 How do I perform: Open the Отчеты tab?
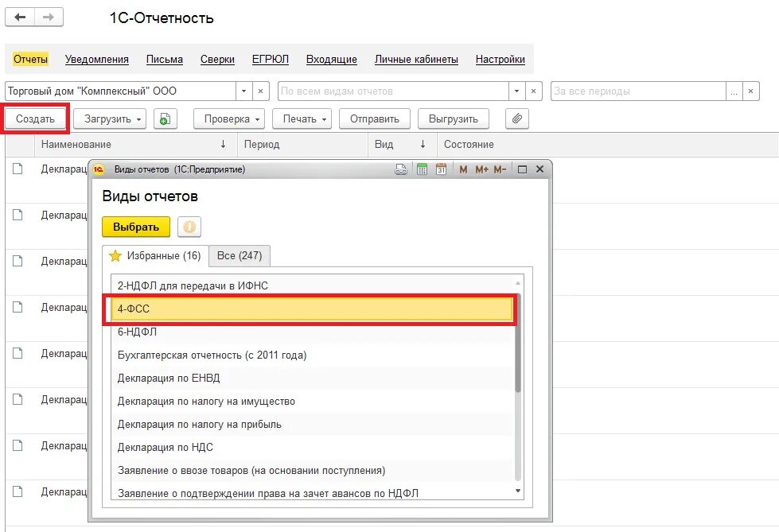click(x=30, y=59)
